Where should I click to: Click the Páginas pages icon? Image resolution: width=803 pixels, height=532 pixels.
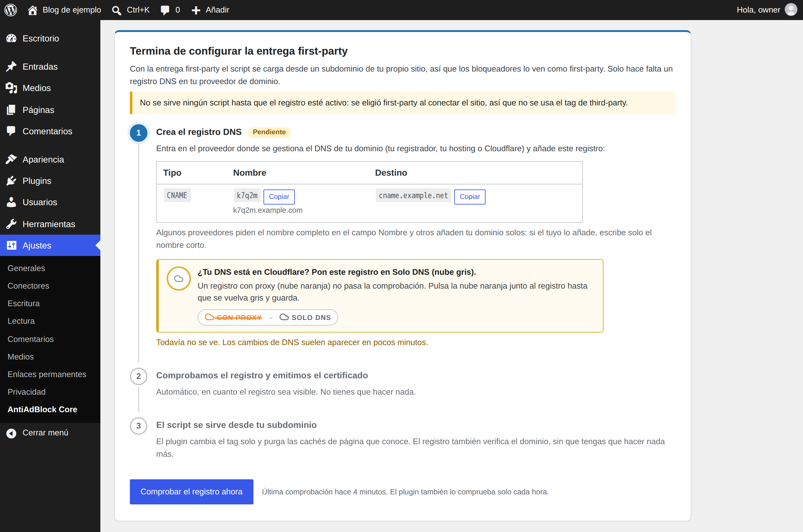point(11,110)
